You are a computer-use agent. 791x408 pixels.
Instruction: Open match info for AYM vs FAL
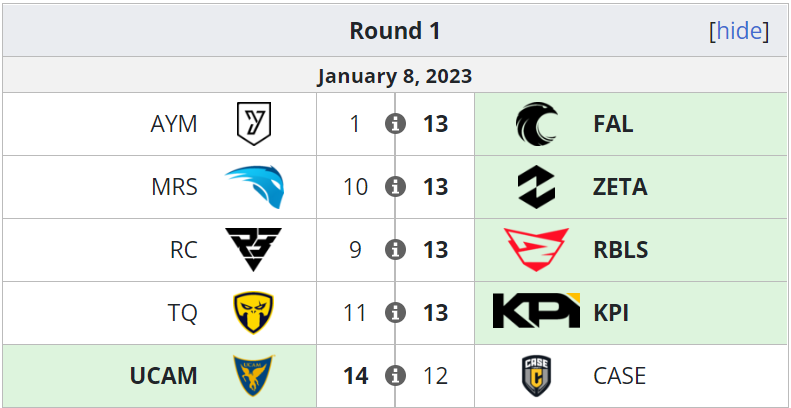point(396,124)
